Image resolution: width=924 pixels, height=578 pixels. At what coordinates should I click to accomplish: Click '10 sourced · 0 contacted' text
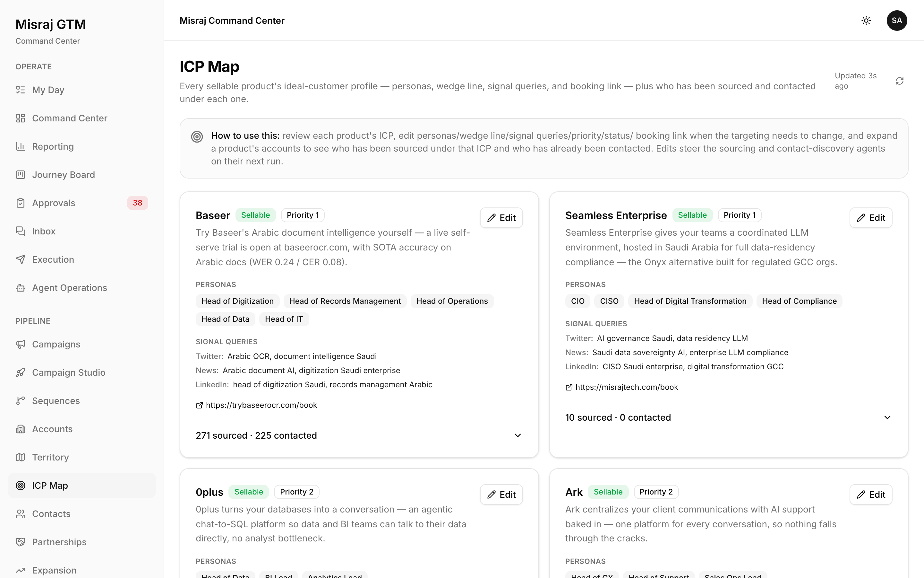(x=618, y=417)
